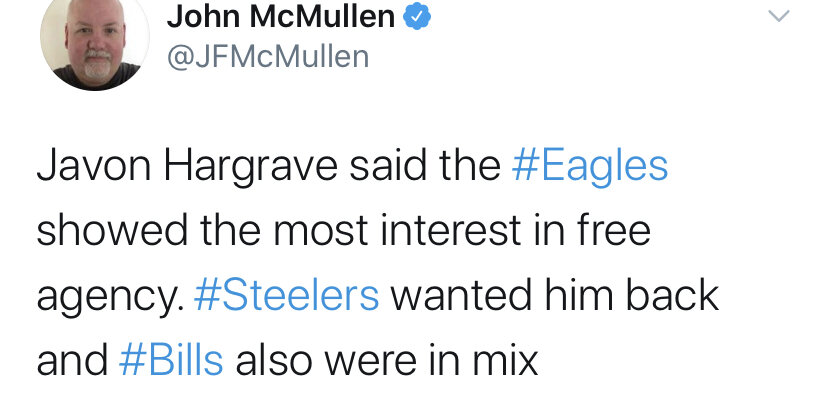Follow the #Steelers hashtag link
Screen dimensions: 828x398
tap(286, 296)
